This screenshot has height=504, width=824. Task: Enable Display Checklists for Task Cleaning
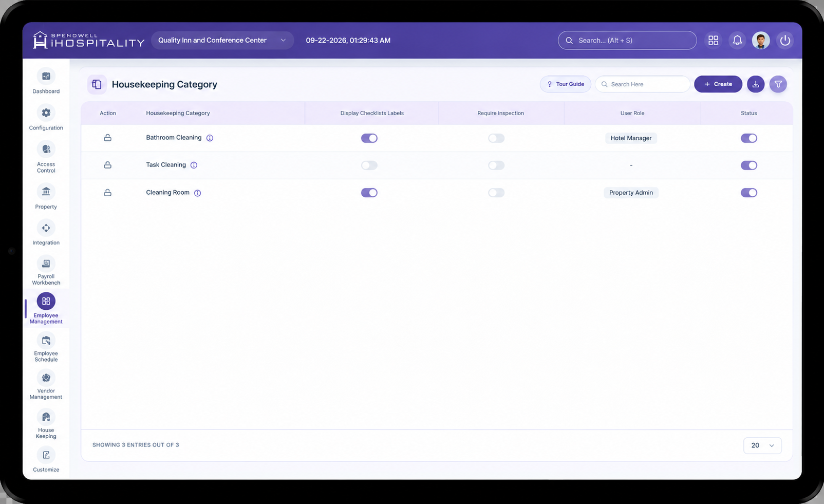pos(369,165)
